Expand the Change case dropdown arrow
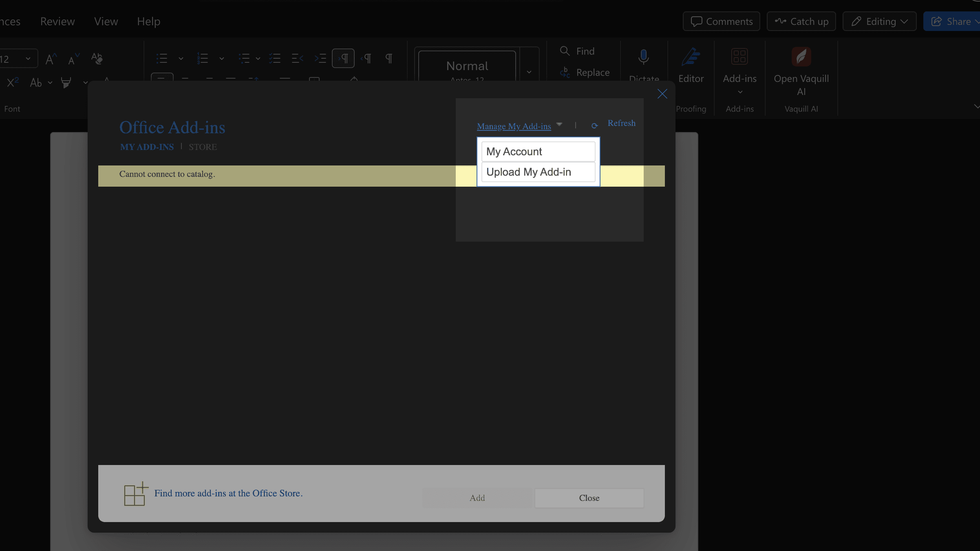980x551 pixels. coord(50,83)
